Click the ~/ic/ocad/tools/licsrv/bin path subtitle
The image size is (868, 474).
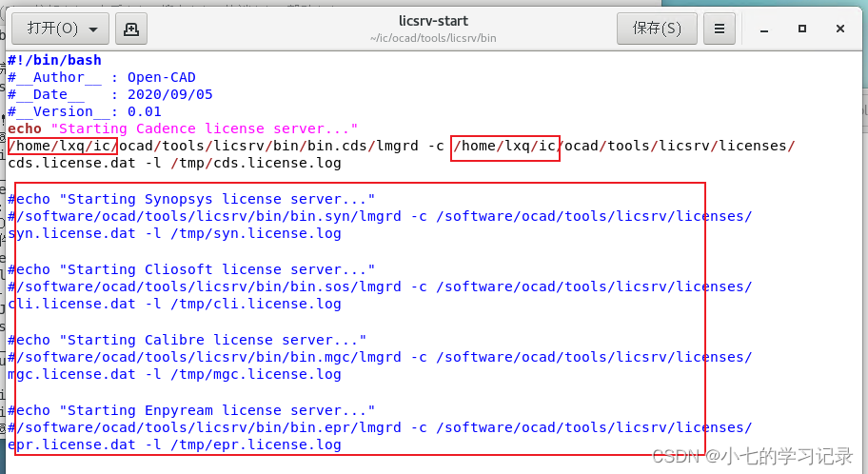point(433,38)
